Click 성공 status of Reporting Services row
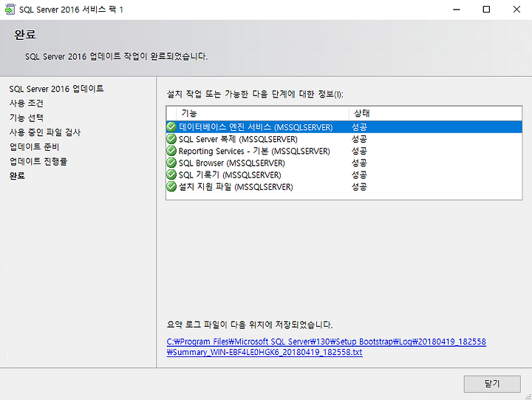Viewport: 532px width, 400px height. [359, 151]
